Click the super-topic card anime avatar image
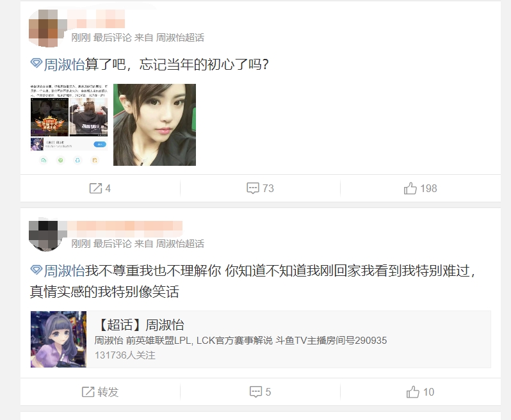The height and width of the screenshot is (420, 511). (x=59, y=339)
